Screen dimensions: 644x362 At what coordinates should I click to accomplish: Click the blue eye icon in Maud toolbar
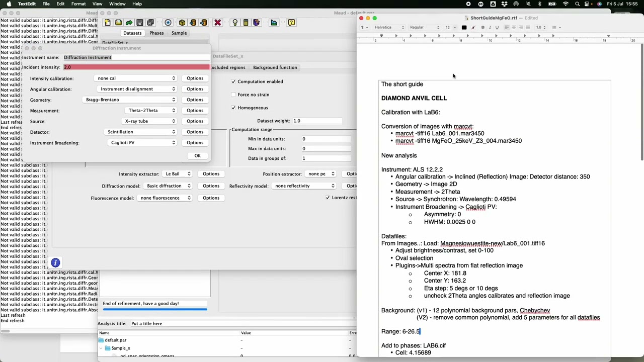click(168, 23)
